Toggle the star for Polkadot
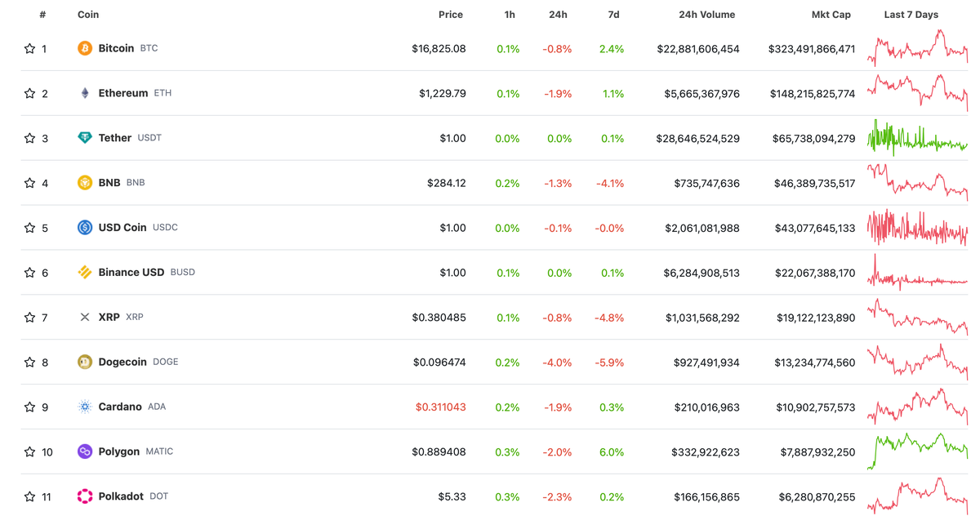The image size is (980, 516). (x=29, y=496)
